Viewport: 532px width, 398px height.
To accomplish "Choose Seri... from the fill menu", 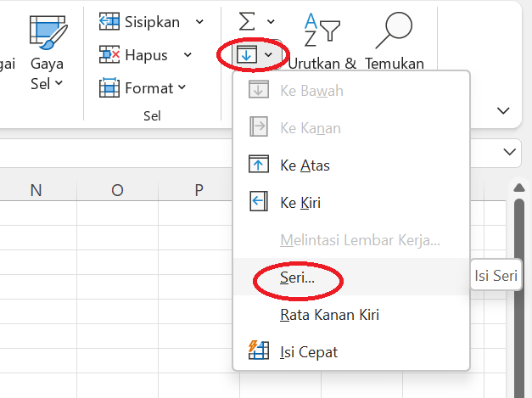I will tap(297, 277).
